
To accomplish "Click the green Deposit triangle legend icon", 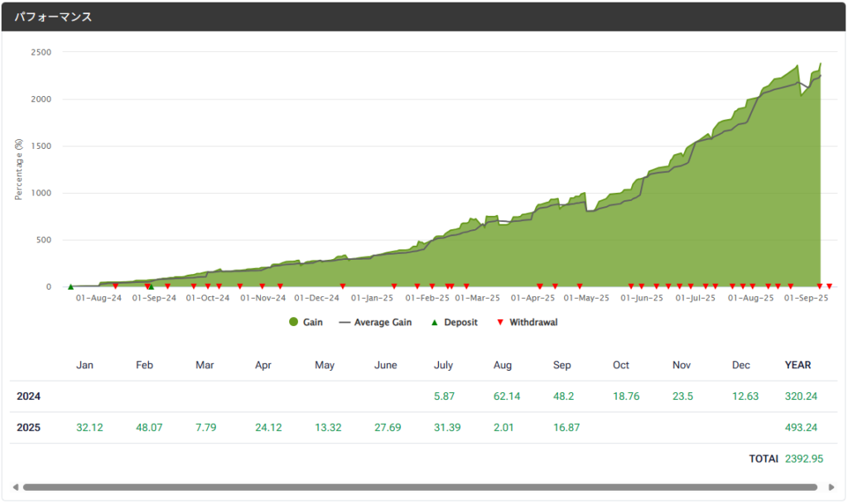I will pyautogui.click(x=434, y=322).
